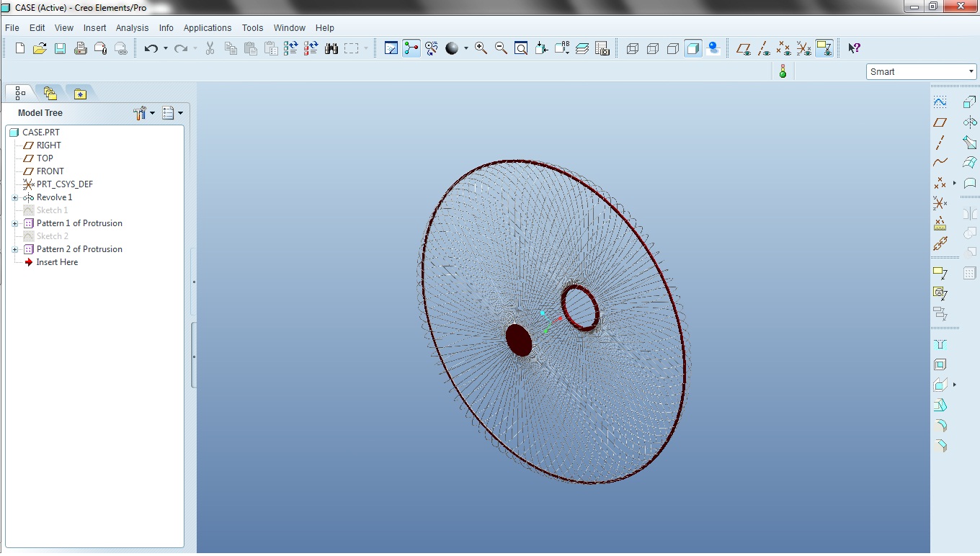980x556 pixels.
Task: Expand the datum point tools flyout arrow
Action: click(955, 183)
